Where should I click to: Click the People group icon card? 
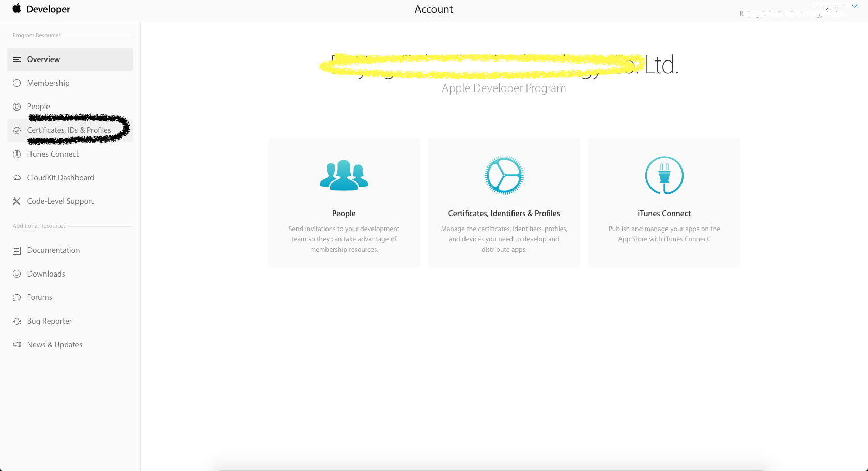(344, 175)
